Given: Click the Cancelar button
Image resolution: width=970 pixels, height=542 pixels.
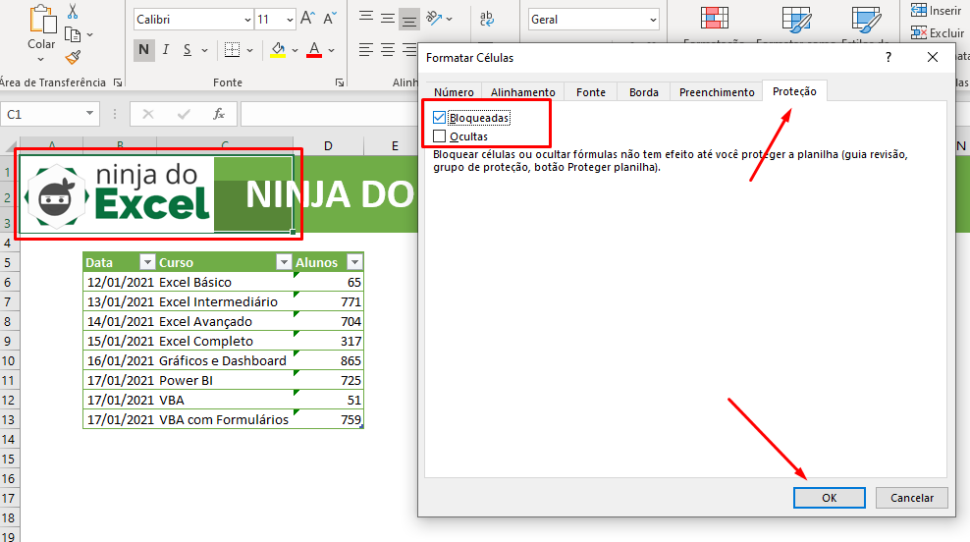Looking at the screenshot, I should [911, 498].
